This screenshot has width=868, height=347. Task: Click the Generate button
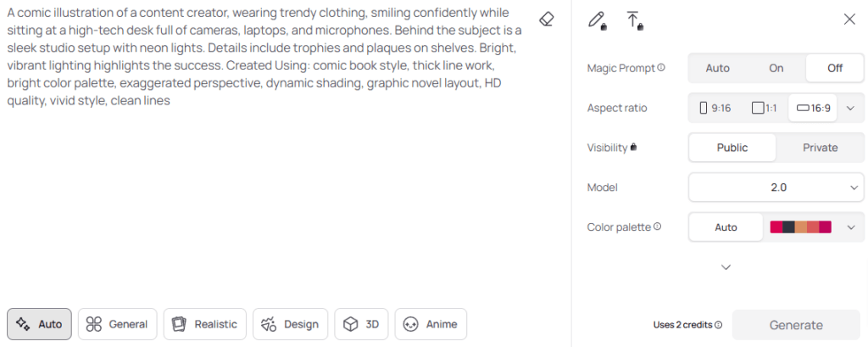tap(796, 325)
